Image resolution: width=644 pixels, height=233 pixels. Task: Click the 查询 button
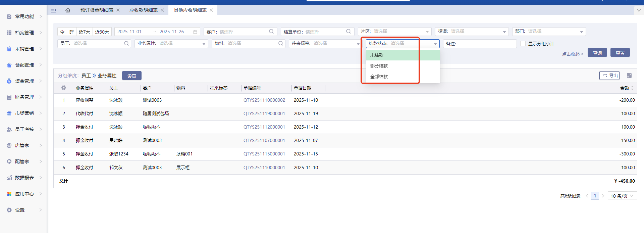pyautogui.click(x=597, y=53)
